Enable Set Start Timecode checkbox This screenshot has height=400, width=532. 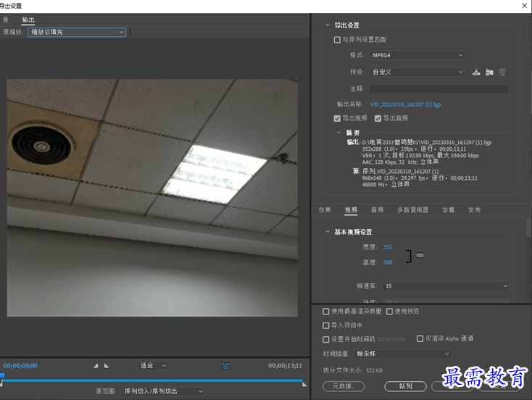click(326, 339)
